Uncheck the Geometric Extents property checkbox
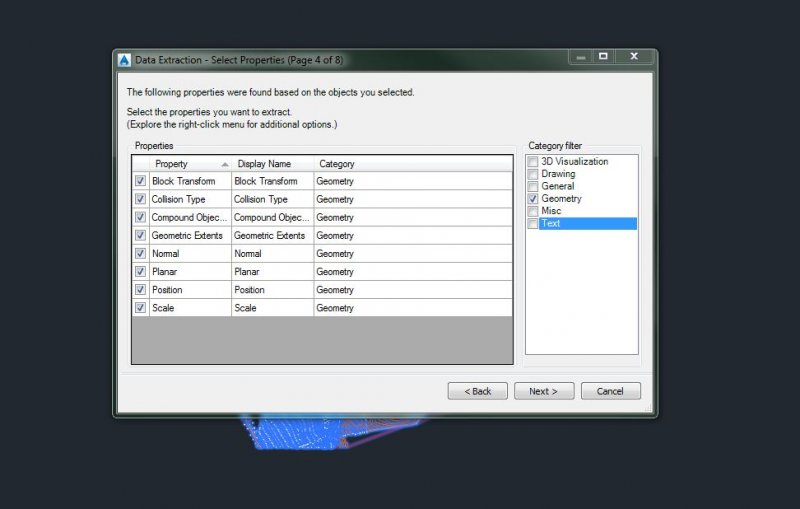800x509 pixels. (x=140, y=235)
